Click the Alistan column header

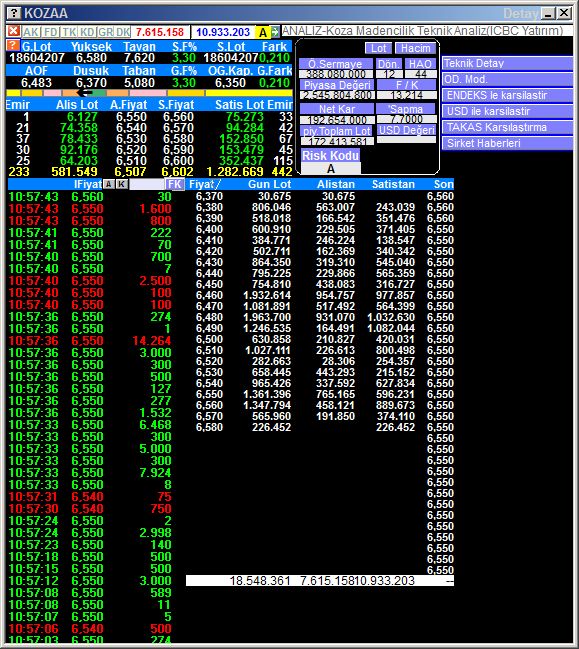pyautogui.click(x=336, y=184)
